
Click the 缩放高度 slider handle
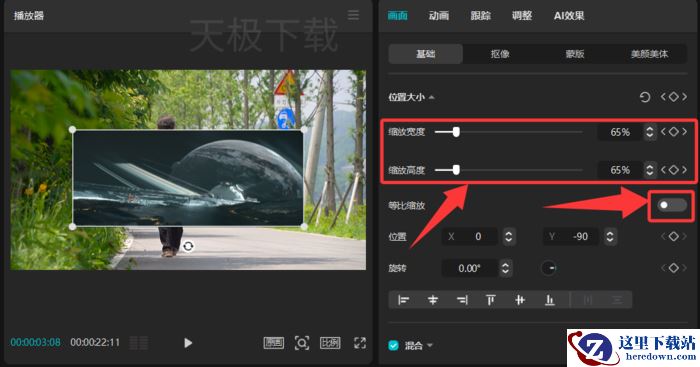456,170
